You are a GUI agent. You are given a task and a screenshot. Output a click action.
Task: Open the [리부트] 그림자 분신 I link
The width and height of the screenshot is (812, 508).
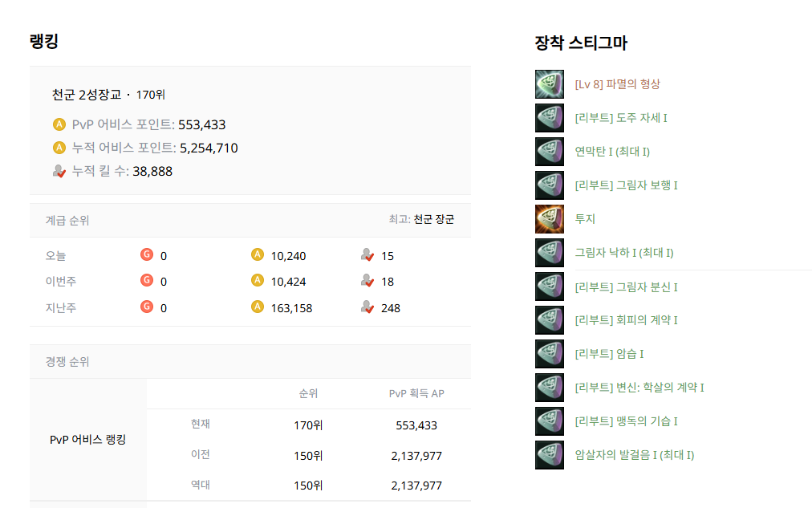pos(627,287)
